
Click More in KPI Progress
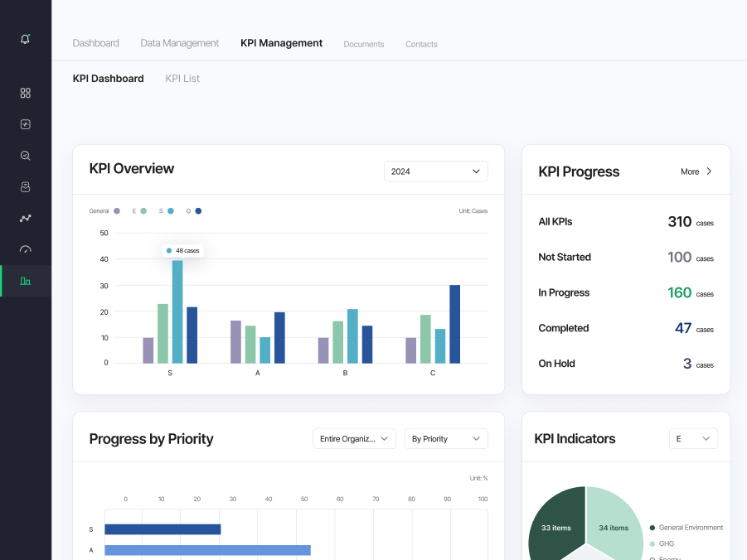click(690, 171)
